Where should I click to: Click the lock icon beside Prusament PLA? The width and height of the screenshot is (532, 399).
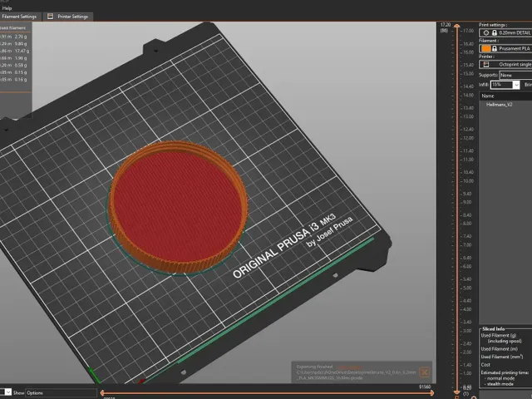tap(495, 48)
